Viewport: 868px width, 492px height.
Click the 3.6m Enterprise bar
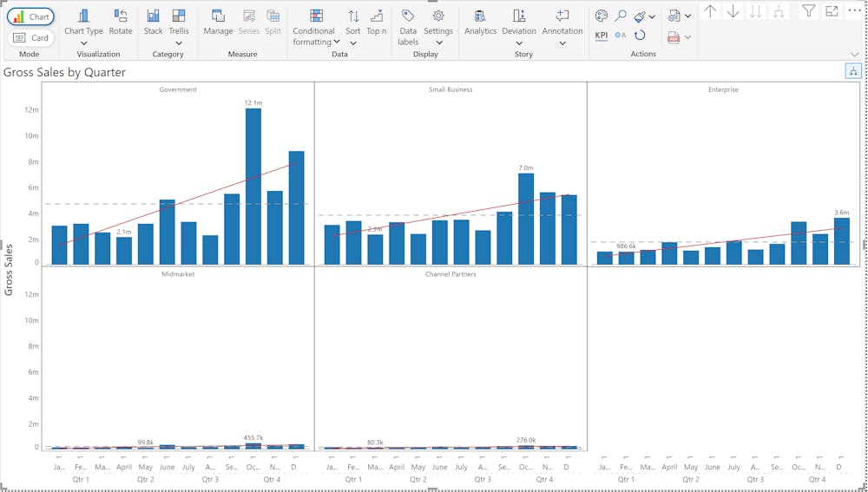click(841, 241)
